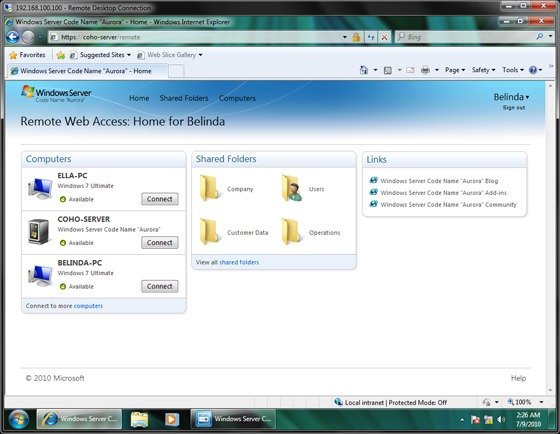Click the page vertical scrollbar

pyautogui.click(x=550, y=238)
